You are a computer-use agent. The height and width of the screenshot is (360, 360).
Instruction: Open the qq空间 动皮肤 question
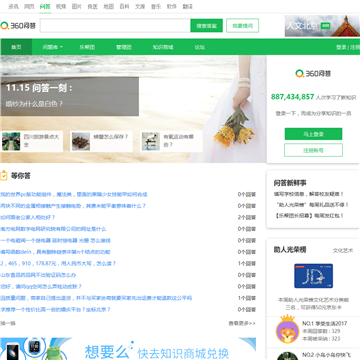(41, 286)
